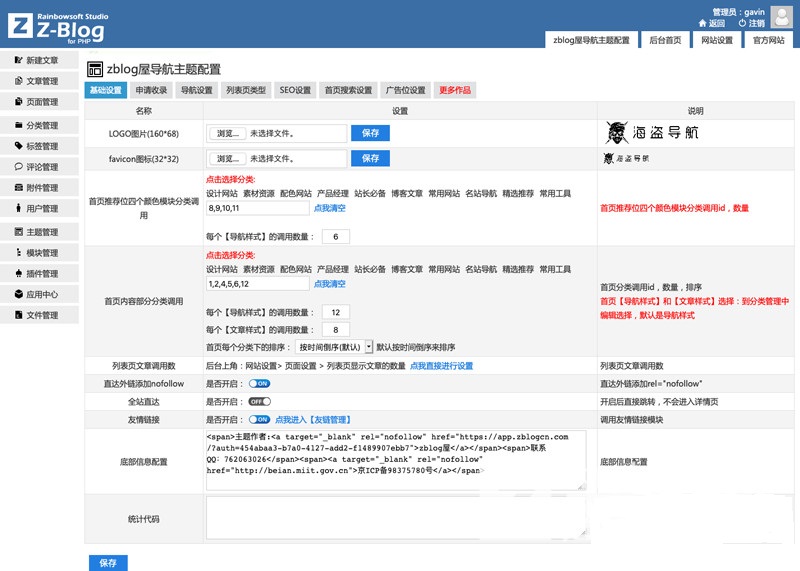800x571 pixels.
Task: Toggle the 直达外链添加nofollow switch
Action: (259, 384)
